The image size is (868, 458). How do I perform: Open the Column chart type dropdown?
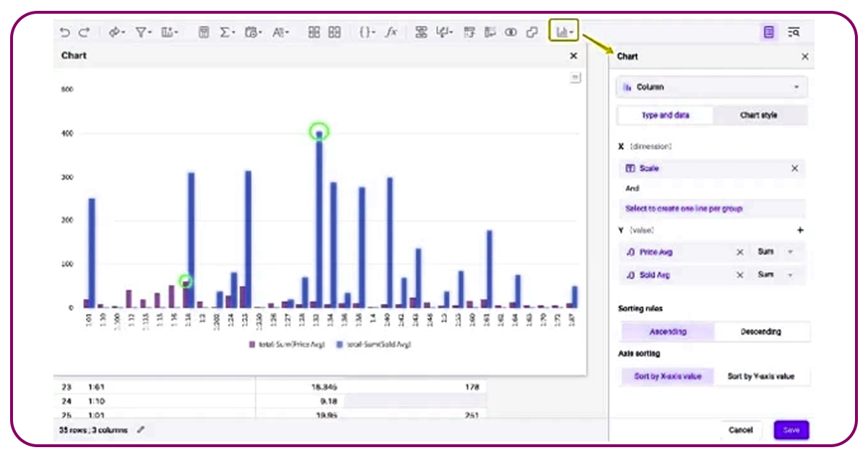[x=712, y=87]
